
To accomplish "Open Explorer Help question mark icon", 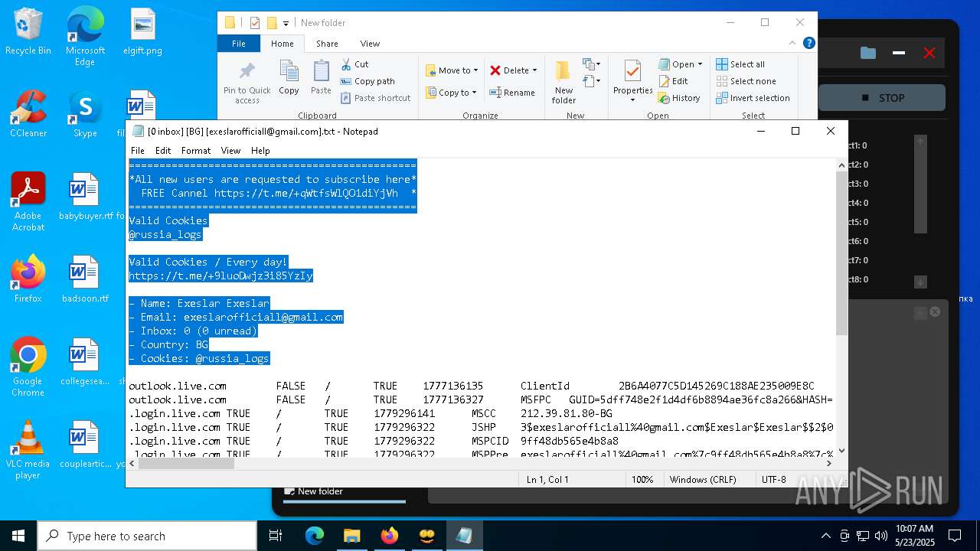I will 808,43.
